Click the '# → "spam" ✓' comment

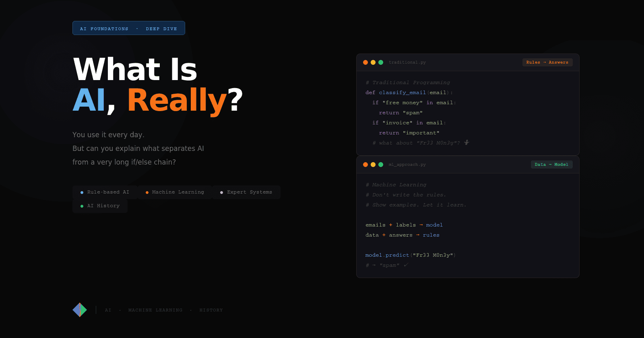click(387, 265)
